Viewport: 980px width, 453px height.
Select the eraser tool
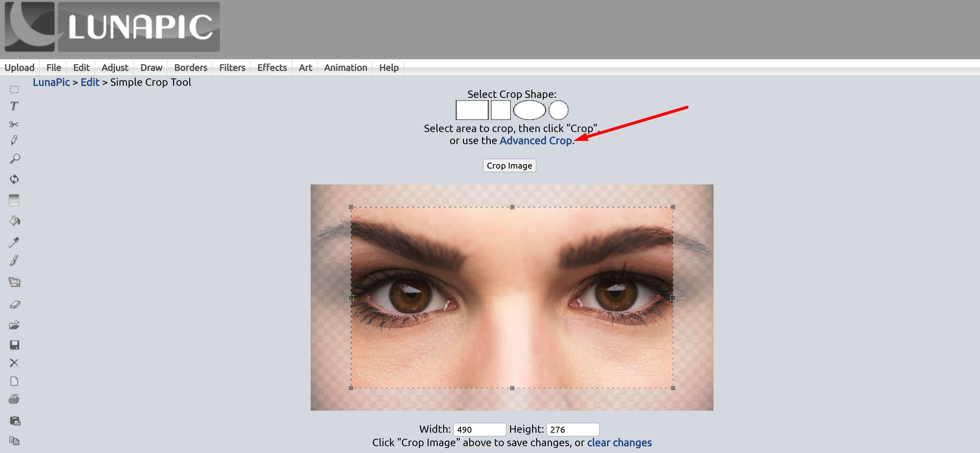14,304
